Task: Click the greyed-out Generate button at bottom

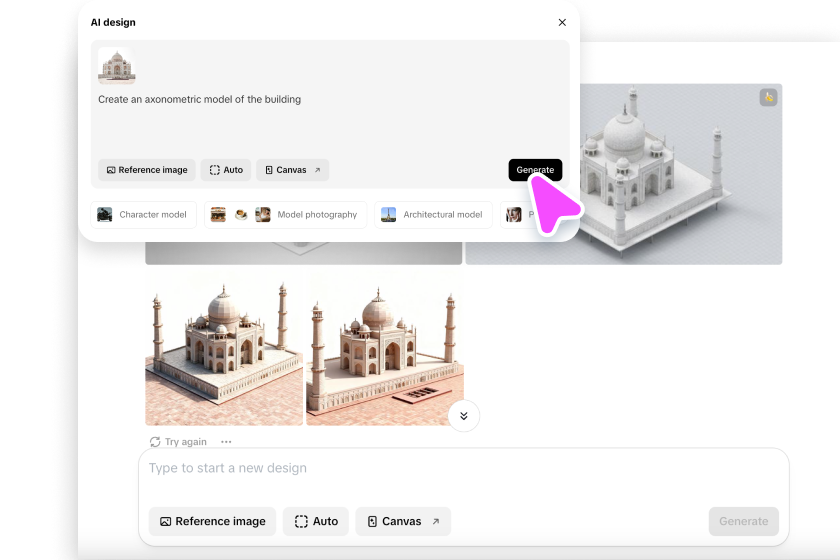Action: coord(743,521)
